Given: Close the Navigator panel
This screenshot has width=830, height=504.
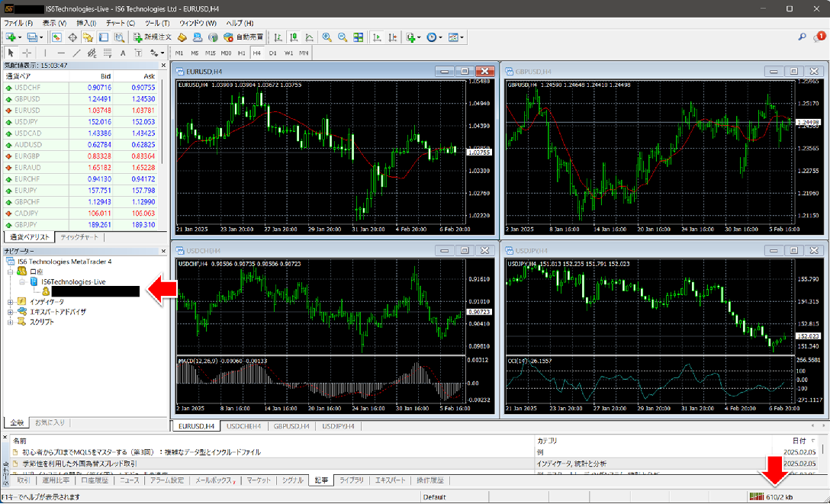Looking at the screenshot, I should (163, 251).
